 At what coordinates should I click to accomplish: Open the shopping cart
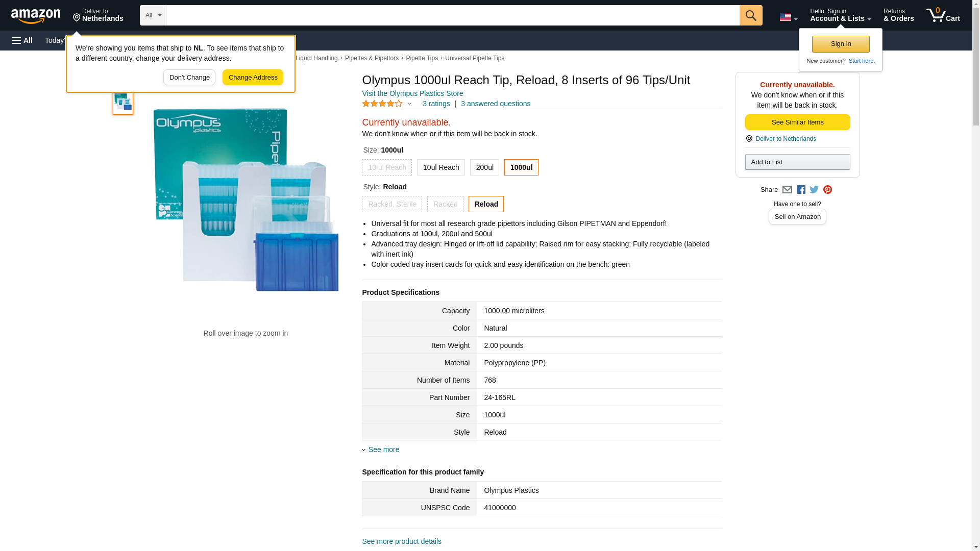pyautogui.click(x=943, y=15)
